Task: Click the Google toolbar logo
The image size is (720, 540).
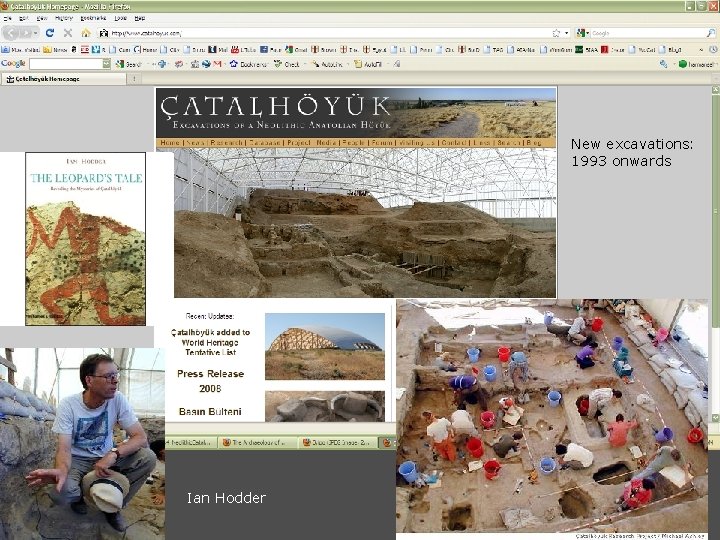Action: [x=13, y=64]
